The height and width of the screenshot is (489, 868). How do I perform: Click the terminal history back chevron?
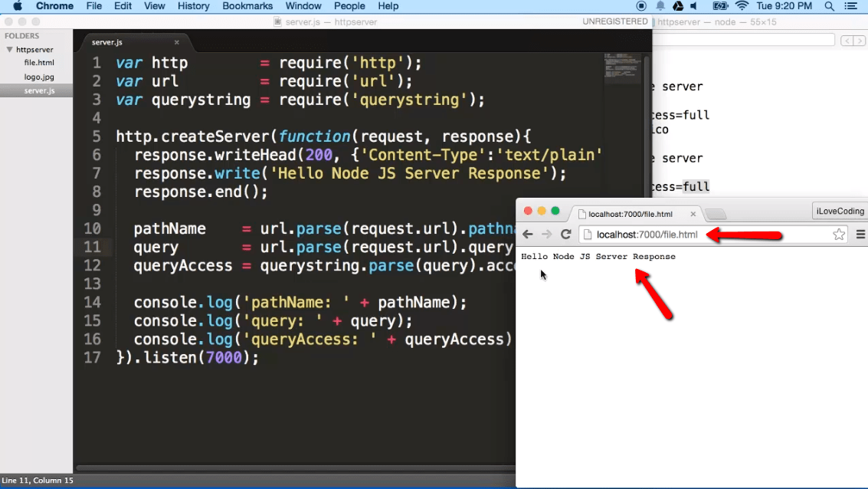click(847, 40)
